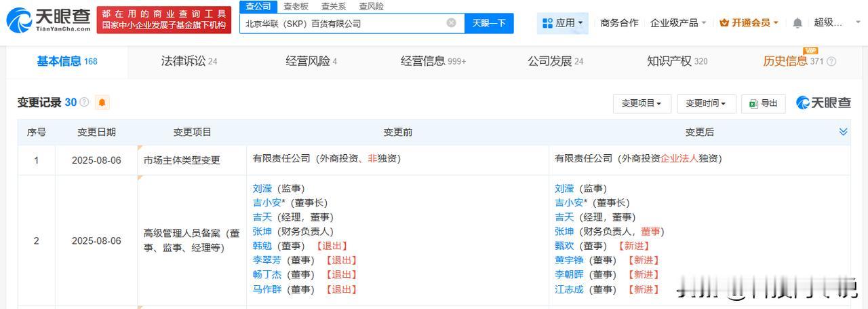Screen dimensions: 868x309
Task: Switch to 查风险 search tab
Action: click(371, 6)
